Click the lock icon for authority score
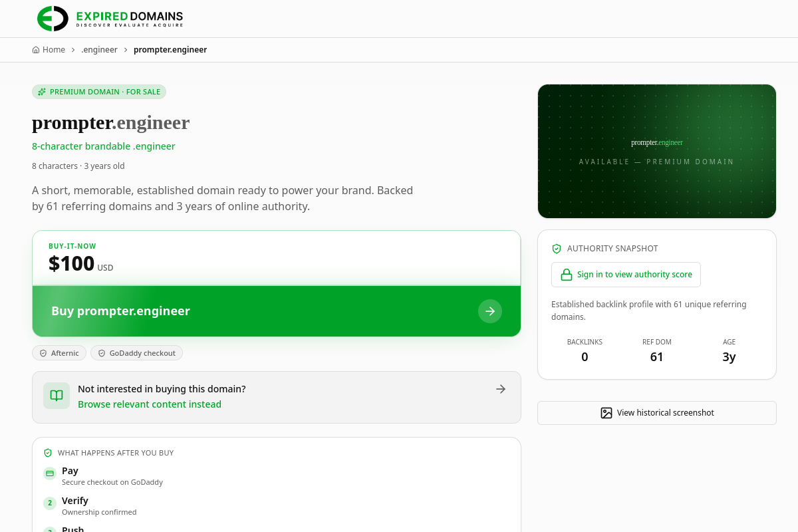 click(567, 275)
